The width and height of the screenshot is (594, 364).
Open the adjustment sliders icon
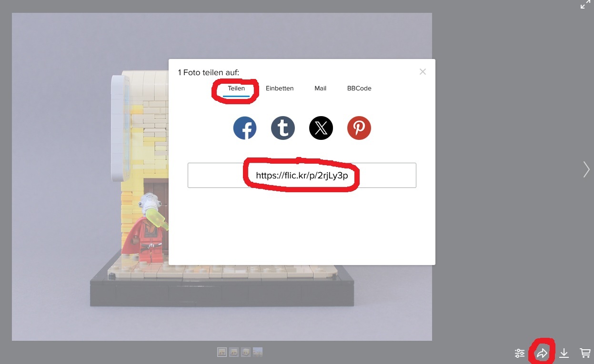tap(520, 353)
